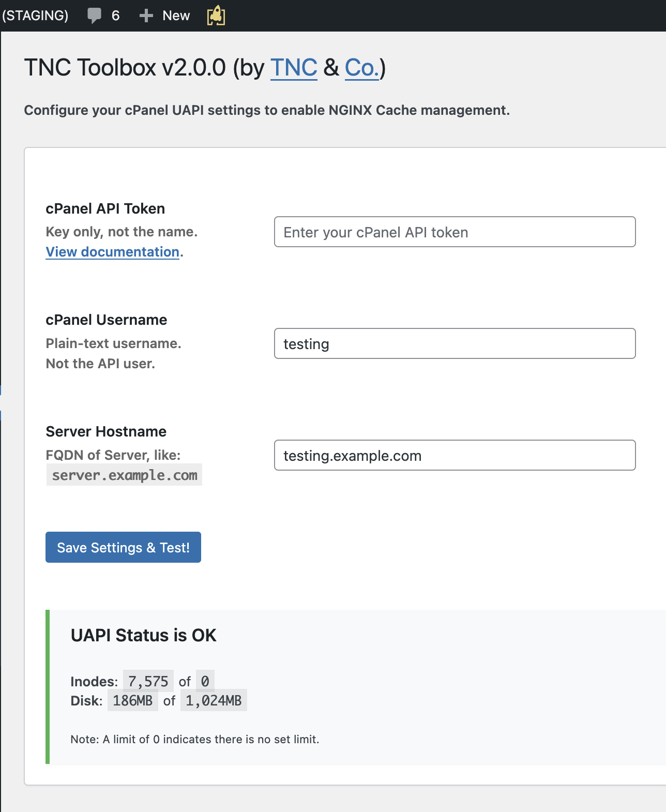
Task: Click the Plain-text username hint
Action: click(x=114, y=343)
